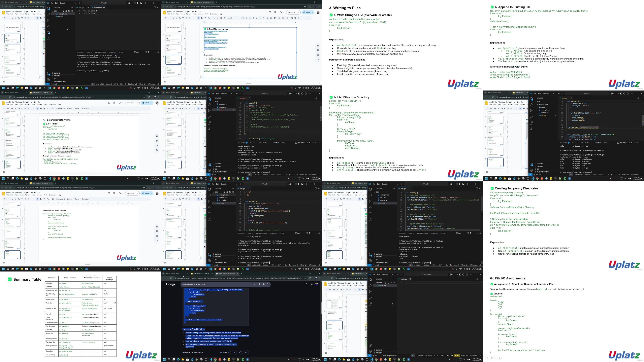This screenshot has width=644, height=362.
Task: Toggle Panel layout in log-parser window
Action: [463, 275]
